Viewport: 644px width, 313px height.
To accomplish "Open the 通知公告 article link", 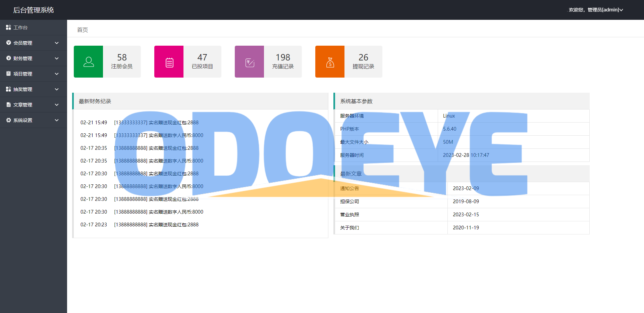I will 350,188.
